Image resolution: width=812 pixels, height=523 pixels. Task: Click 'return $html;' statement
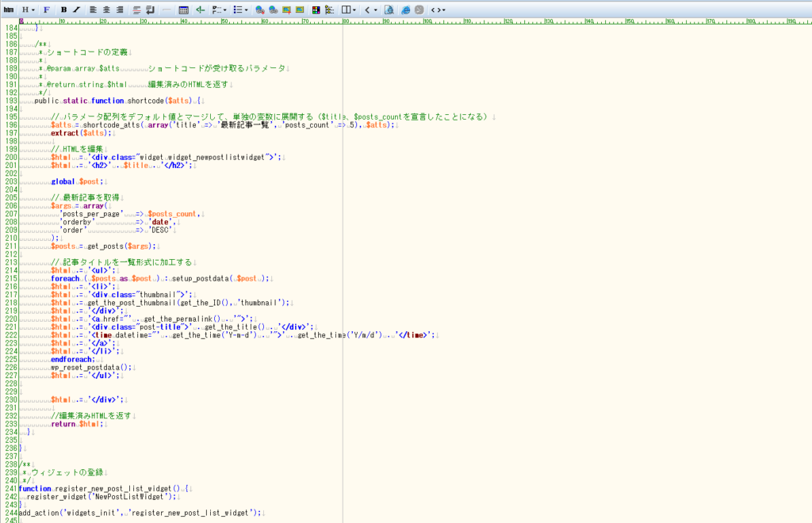point(77,424)
